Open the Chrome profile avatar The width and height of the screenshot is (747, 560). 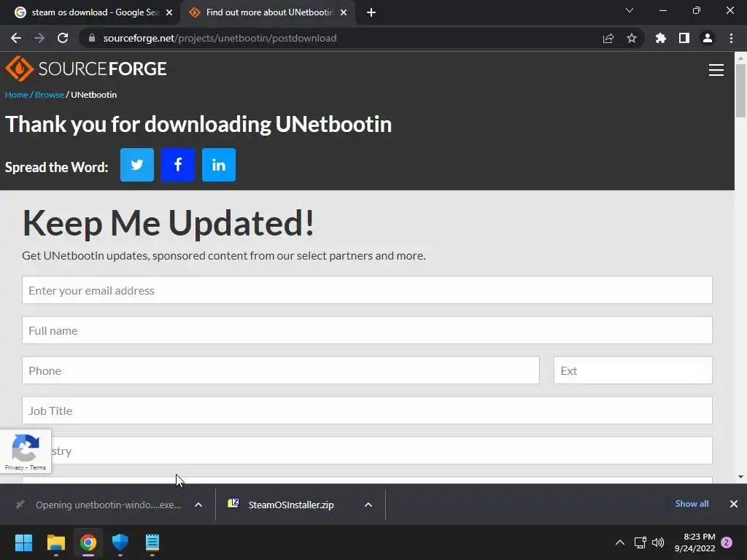pos(708,38)
